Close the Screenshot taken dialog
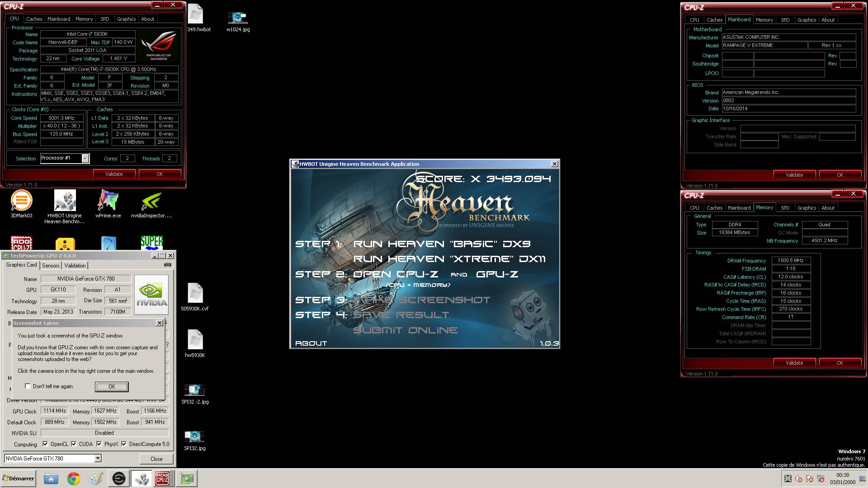 tap(159, 323)
